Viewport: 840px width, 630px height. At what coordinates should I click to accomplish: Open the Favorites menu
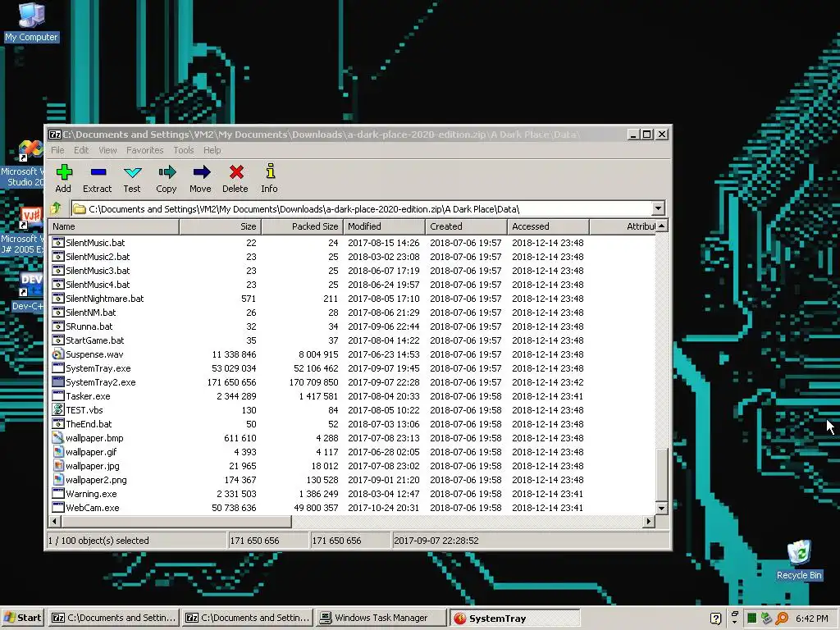(144, 150)
